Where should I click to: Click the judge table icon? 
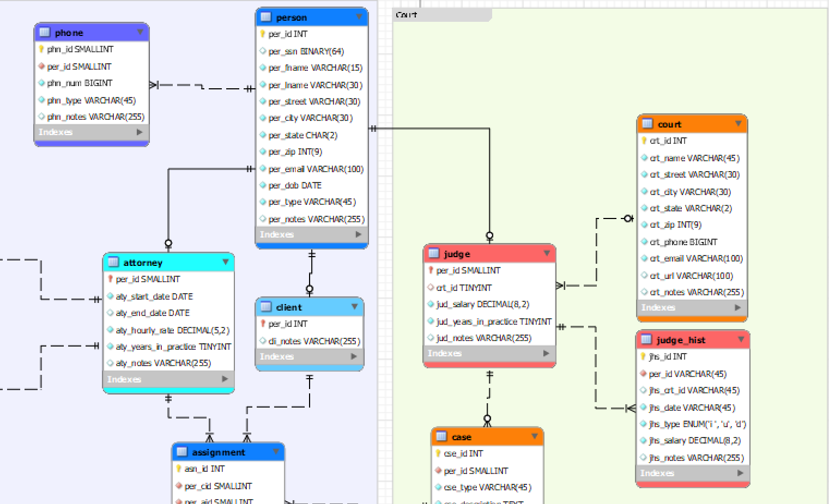pos(434,253)
